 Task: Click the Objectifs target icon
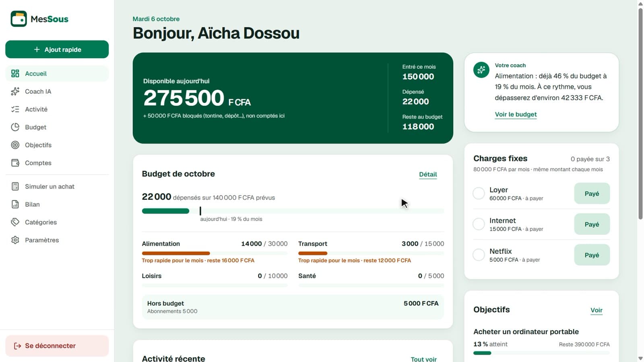click(15, 145)
